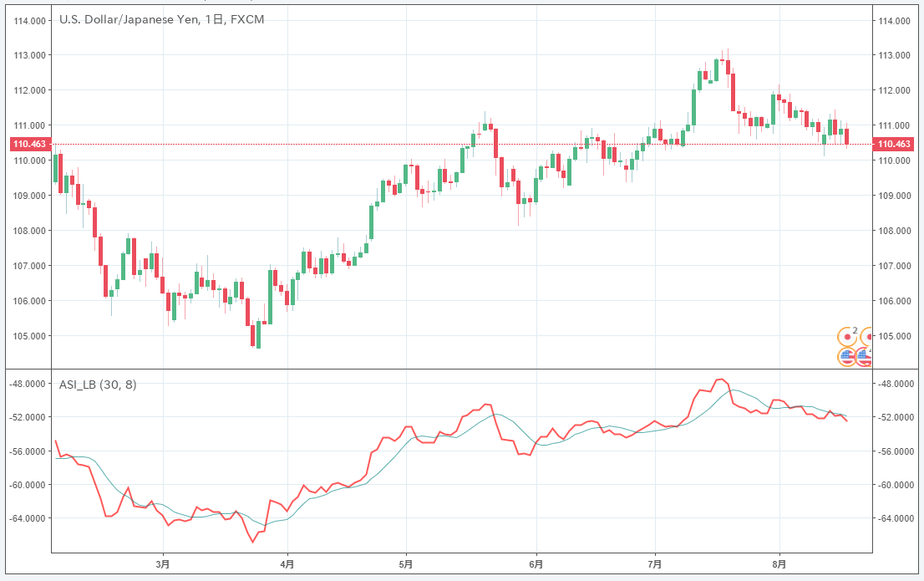Open the orange-ringed US flag economic event marker
Image resolution: width=924 pixels, height=581 pixels.
[847, 356]
